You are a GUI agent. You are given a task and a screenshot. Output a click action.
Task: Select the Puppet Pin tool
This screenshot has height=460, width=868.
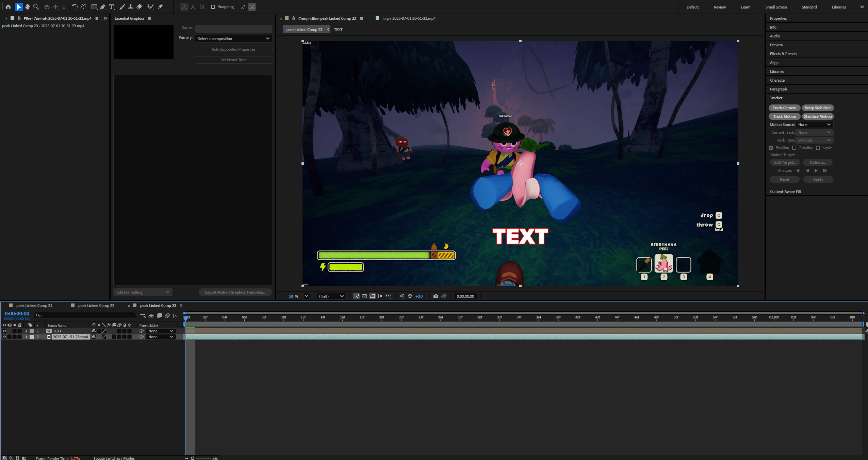(161, 7)
